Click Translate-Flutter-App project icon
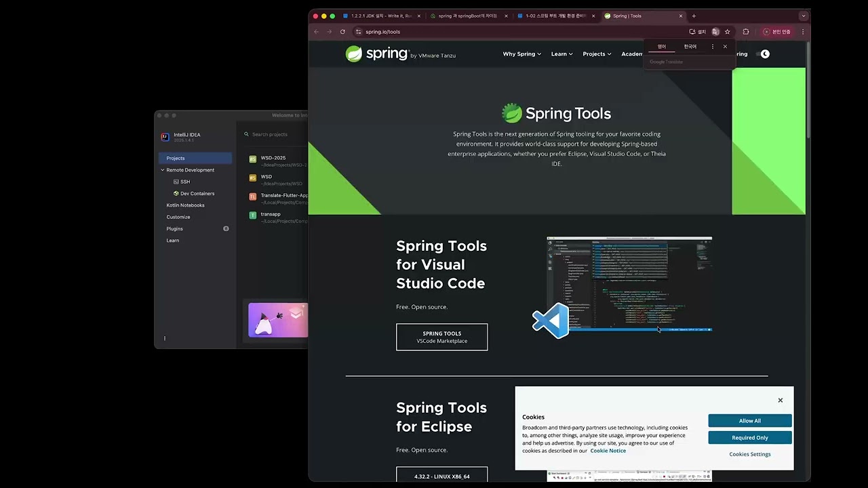This screenshot has width=868, height=488. (x=253, y=197)
